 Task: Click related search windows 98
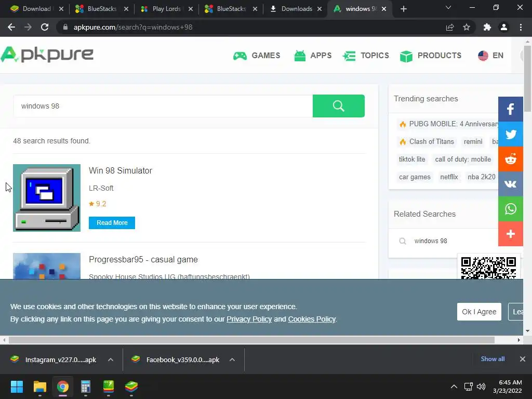click(x=431, y=241)
